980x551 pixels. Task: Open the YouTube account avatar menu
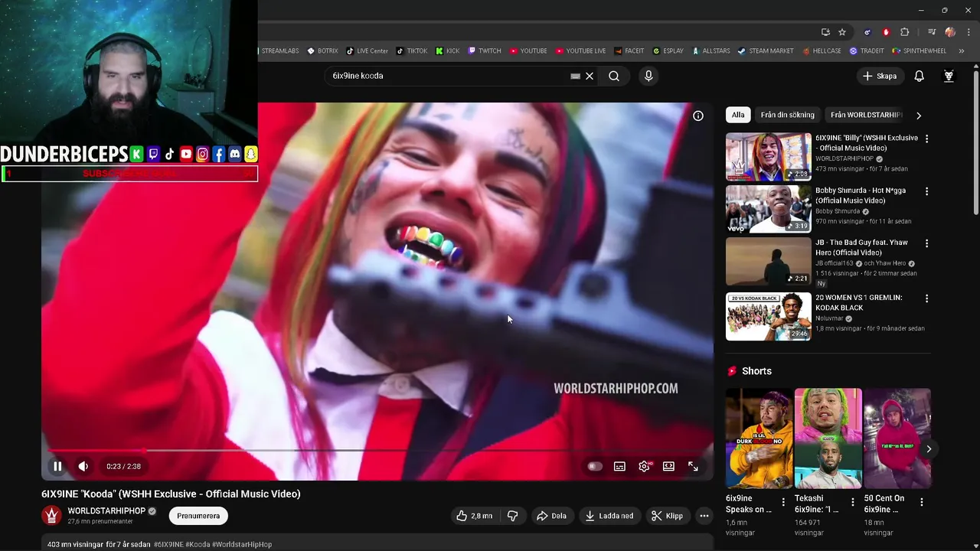[x=949, y=76]
